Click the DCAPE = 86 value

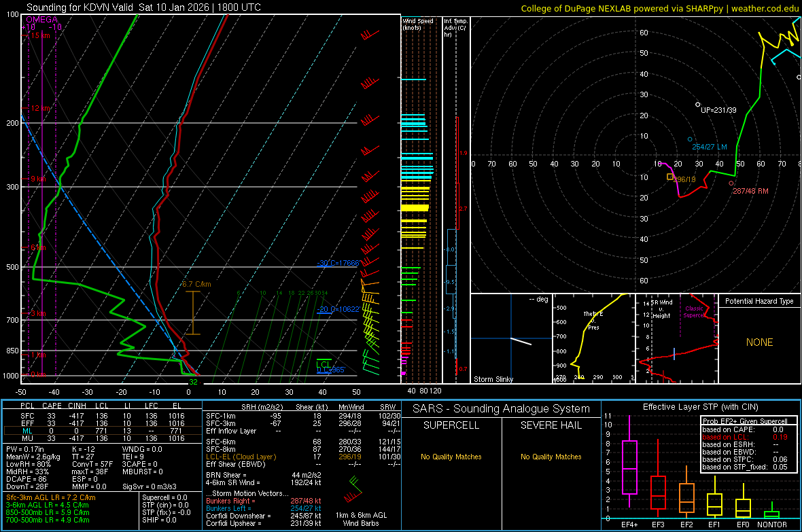(27, 479)
